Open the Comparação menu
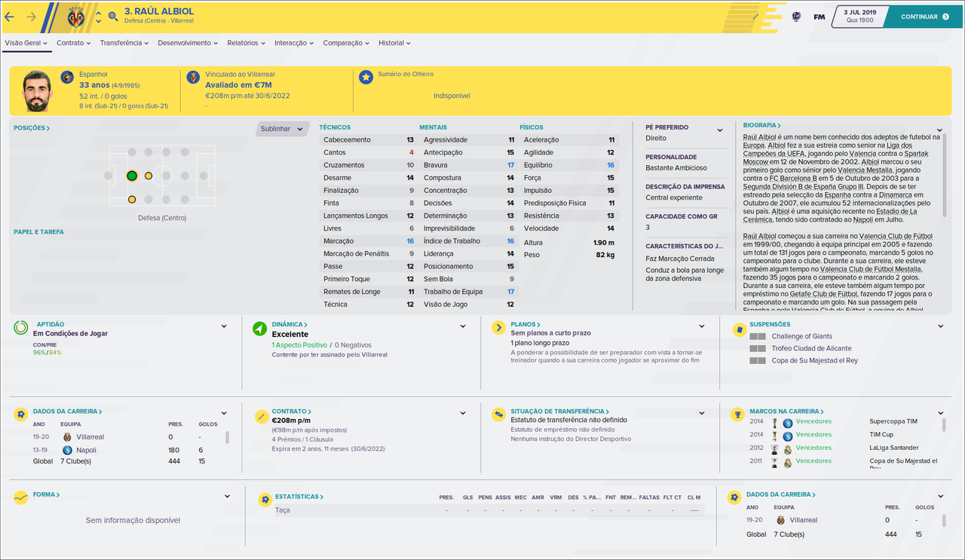 [346, 43]
